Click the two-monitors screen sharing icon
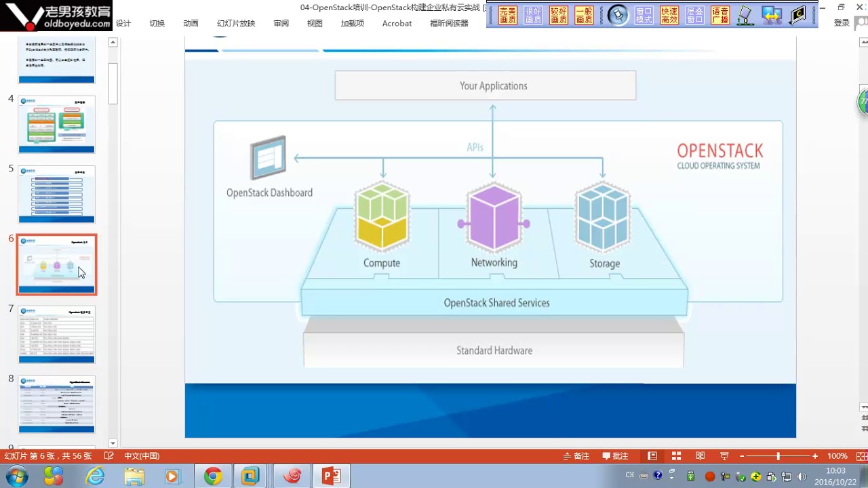 pyautogui.click(x=772, y=15)
